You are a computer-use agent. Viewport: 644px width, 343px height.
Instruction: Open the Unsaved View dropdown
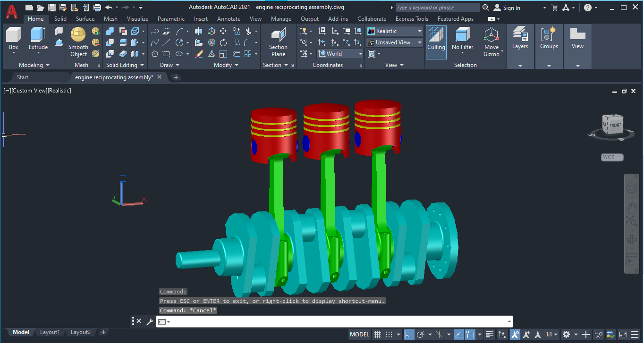[x=395, y=42]
